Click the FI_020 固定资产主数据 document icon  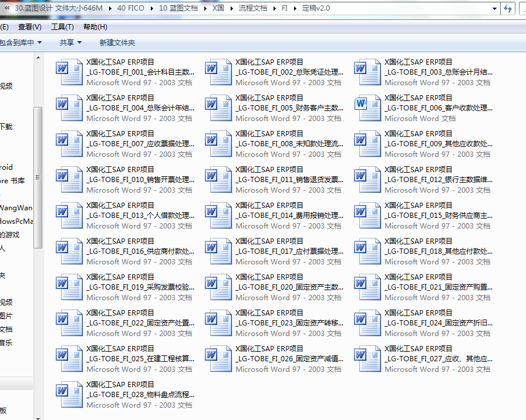[x=218, y=287]
